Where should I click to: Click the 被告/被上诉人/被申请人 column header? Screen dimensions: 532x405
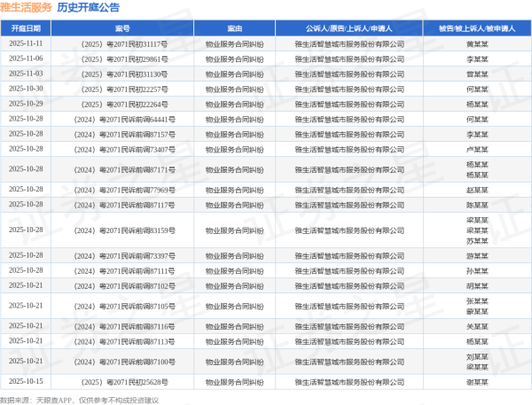click(x=475, y=27)
